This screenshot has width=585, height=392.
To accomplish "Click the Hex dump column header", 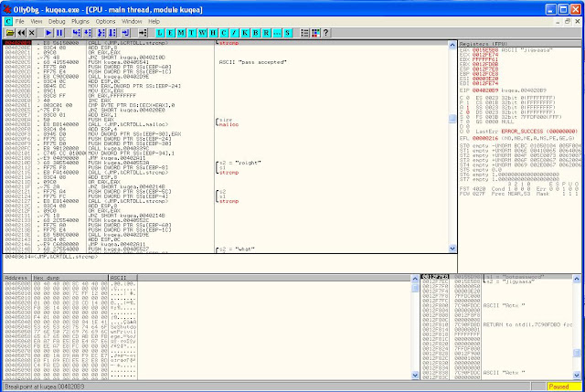I will click(x=70, y=278).
